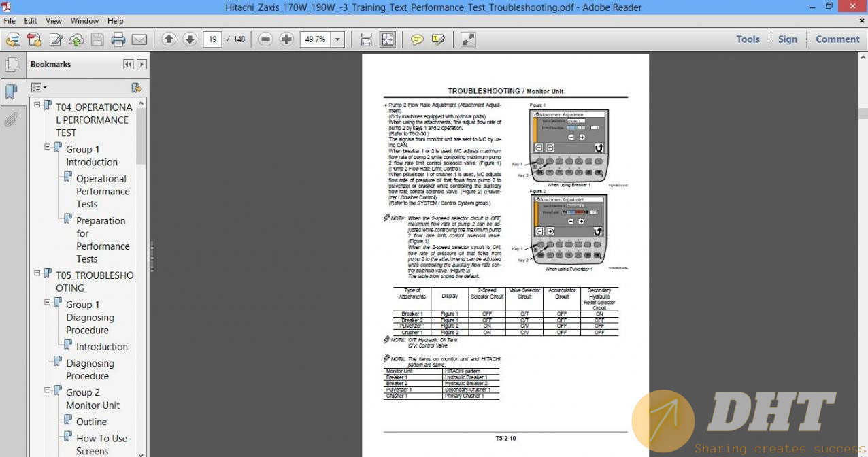Viewport: 868px width, 457px height.
Task: Jump to the Outline bookmark
Action: point(92,422)
